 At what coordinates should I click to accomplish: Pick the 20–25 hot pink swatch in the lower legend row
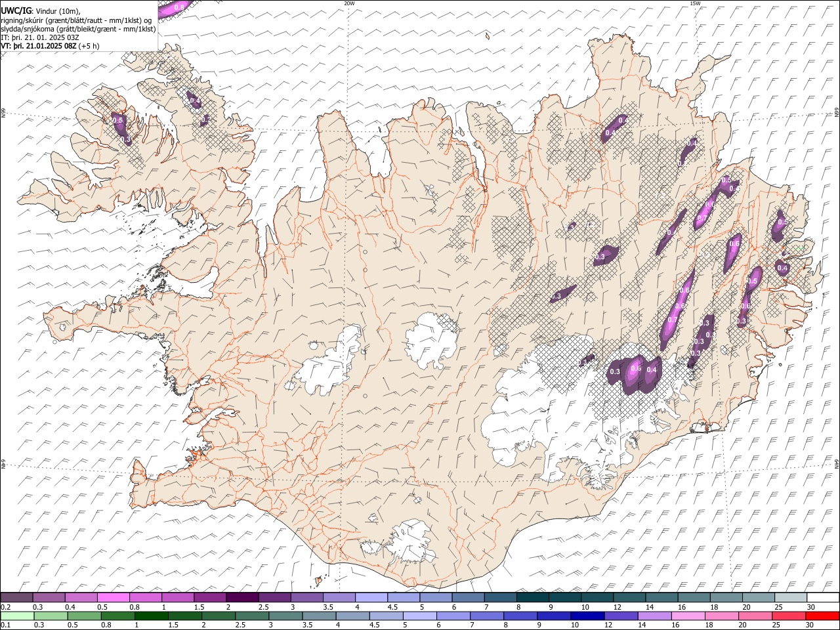[755, 616]
